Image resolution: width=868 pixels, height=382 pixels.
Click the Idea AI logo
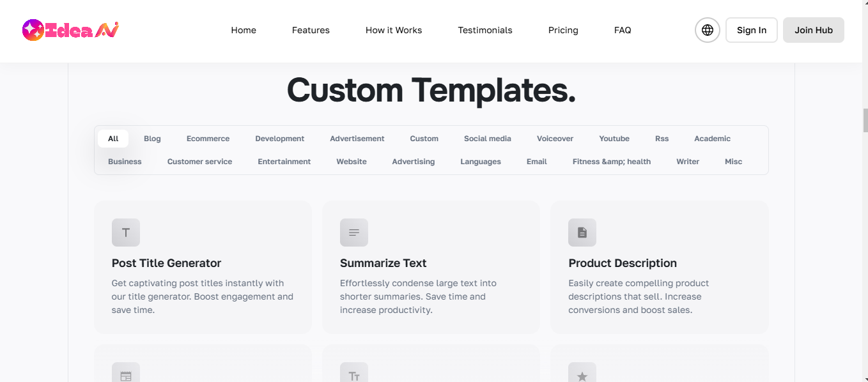tap(70, 30)
